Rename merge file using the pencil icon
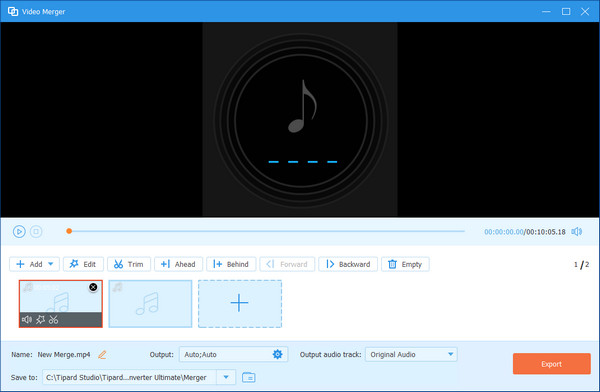 pyautogui.click(x=102, y=355)
